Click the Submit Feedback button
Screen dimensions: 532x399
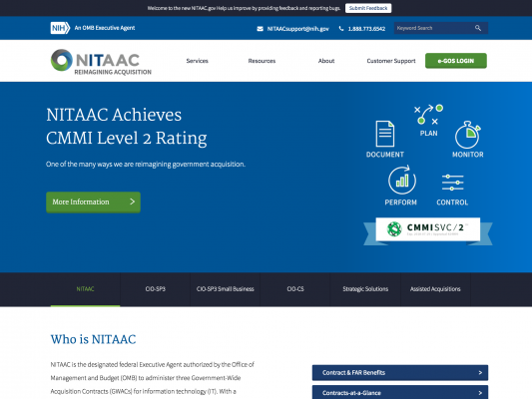tap(368, 8)
